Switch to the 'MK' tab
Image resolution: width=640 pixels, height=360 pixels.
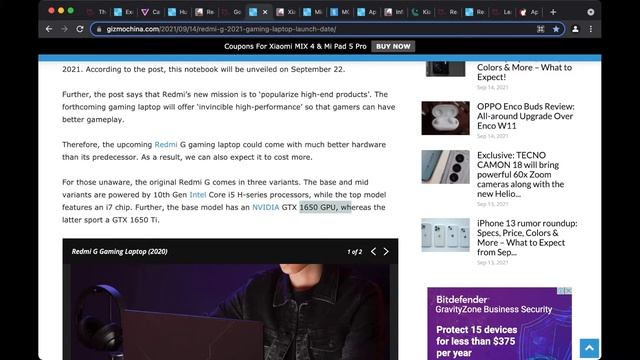point(340,12)
